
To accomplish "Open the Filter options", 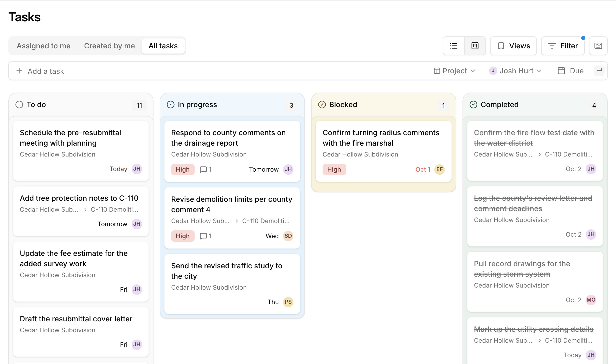I will point(563,46).
